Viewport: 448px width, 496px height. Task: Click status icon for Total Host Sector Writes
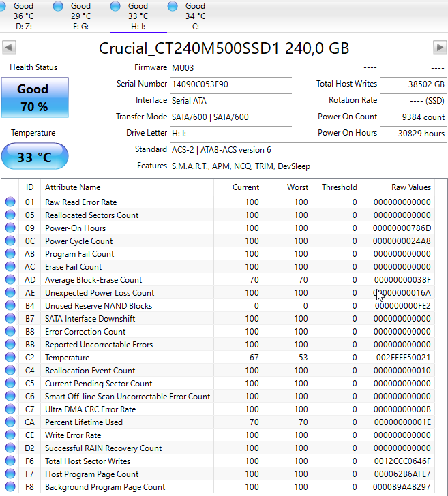click(x=10, y=461)
